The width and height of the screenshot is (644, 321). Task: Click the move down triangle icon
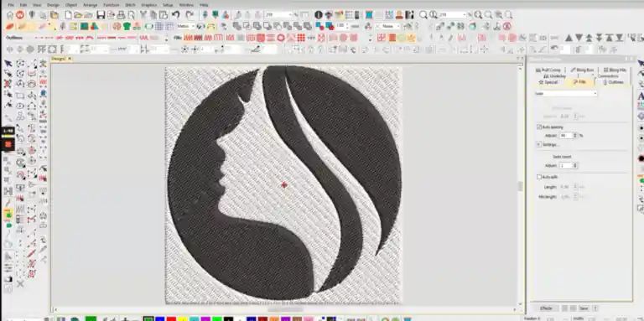tap(579, 39)
